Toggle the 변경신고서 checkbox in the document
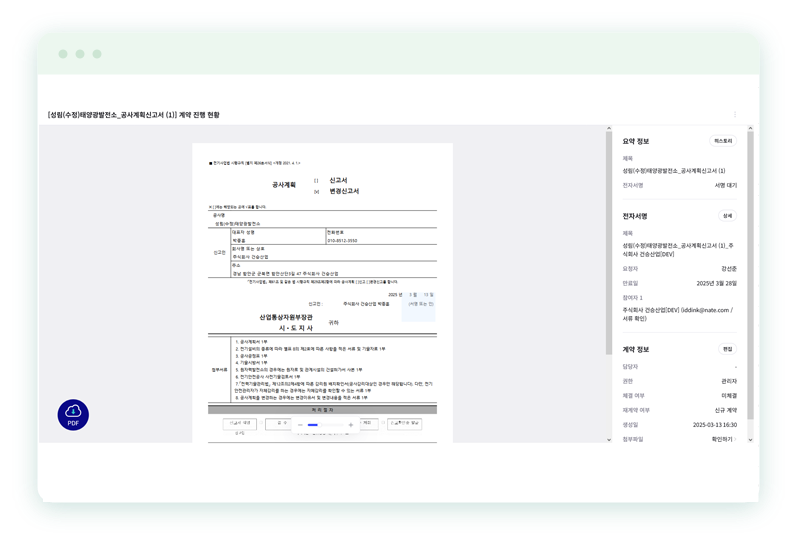797x545 pixels. tap(316, 191)
